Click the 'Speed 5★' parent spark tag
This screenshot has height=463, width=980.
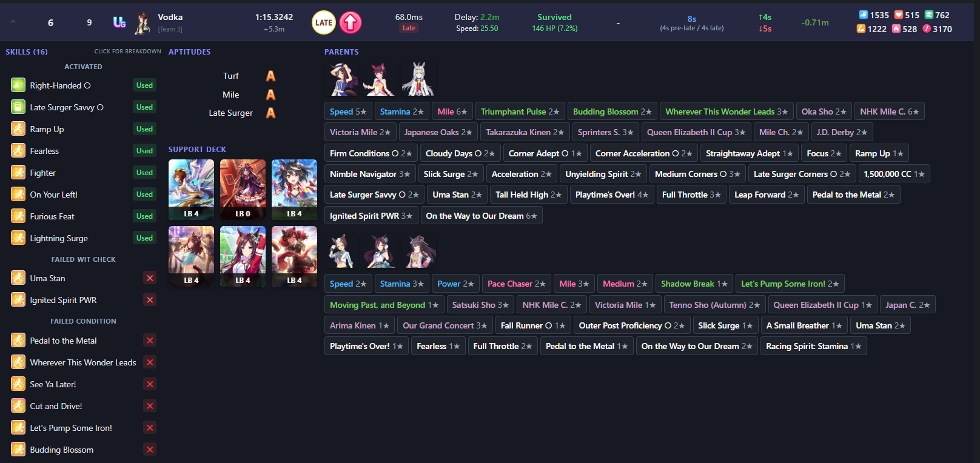click(348, 112)
